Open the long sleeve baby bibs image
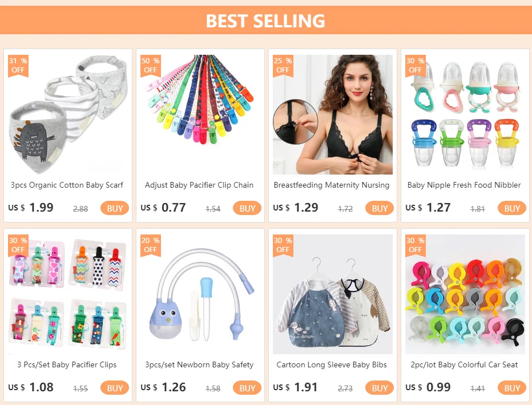Screen dimensions: 532x405 (332, 294)
